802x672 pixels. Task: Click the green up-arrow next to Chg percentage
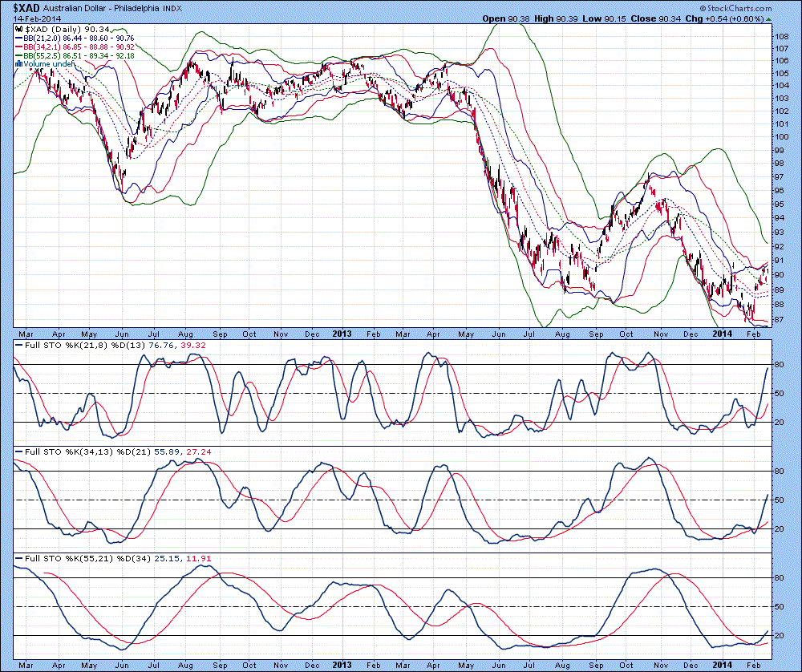(x=769, y=18)
